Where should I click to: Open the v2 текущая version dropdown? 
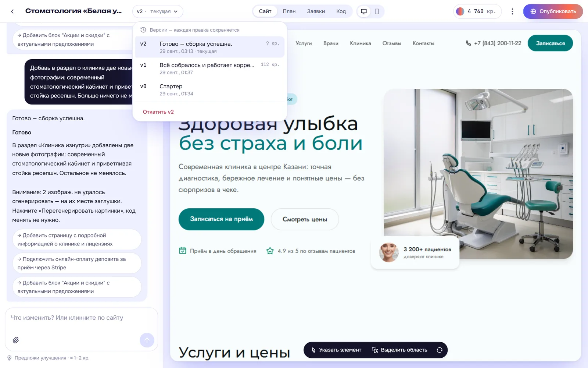(x=158, y=11)
